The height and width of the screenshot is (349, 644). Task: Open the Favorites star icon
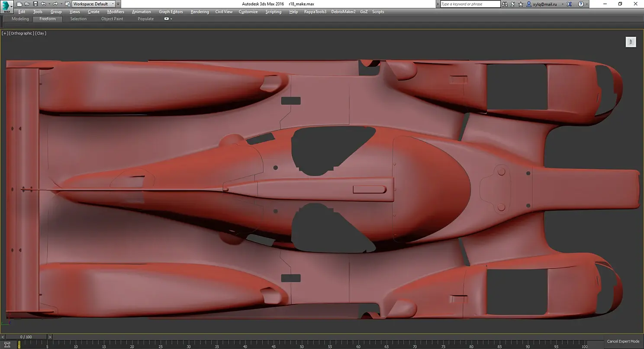pos(522,4)
